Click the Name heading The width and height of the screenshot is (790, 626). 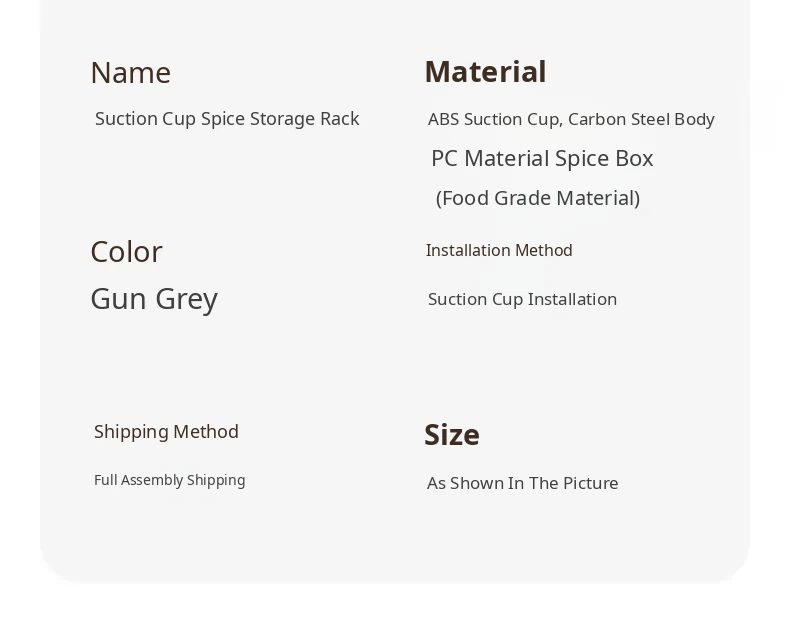click(x=130, y=73)
